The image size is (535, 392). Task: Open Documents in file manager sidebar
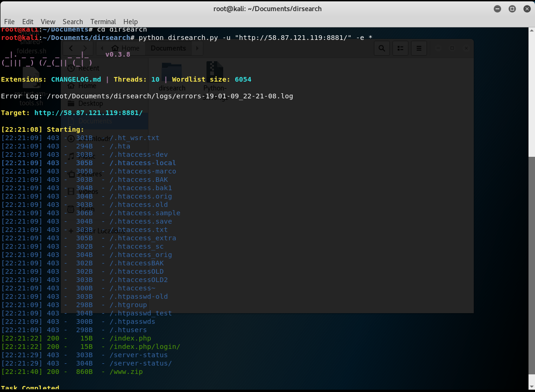(x=104, y=121)
